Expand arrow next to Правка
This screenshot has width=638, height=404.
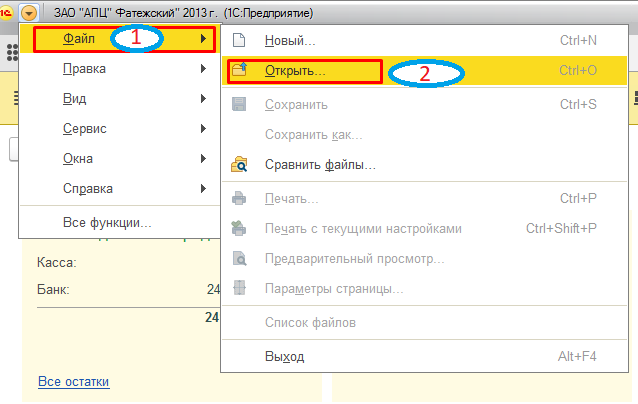(203, 69)
